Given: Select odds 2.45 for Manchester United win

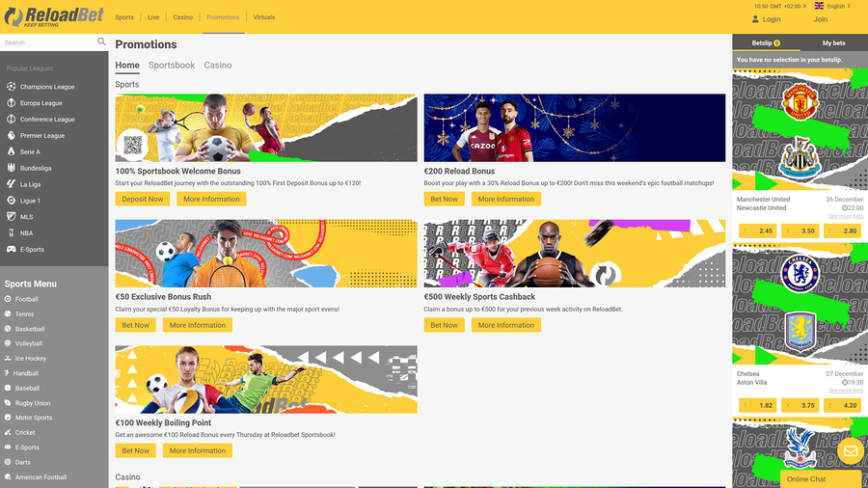Looking at the screenshot, I should coord(760,231).
